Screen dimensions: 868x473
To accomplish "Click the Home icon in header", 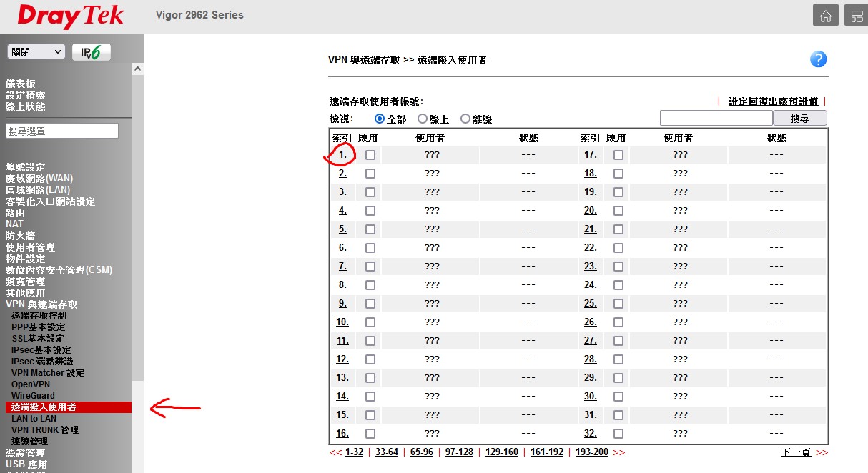I will pyautogui.click(x=825, y=16).
